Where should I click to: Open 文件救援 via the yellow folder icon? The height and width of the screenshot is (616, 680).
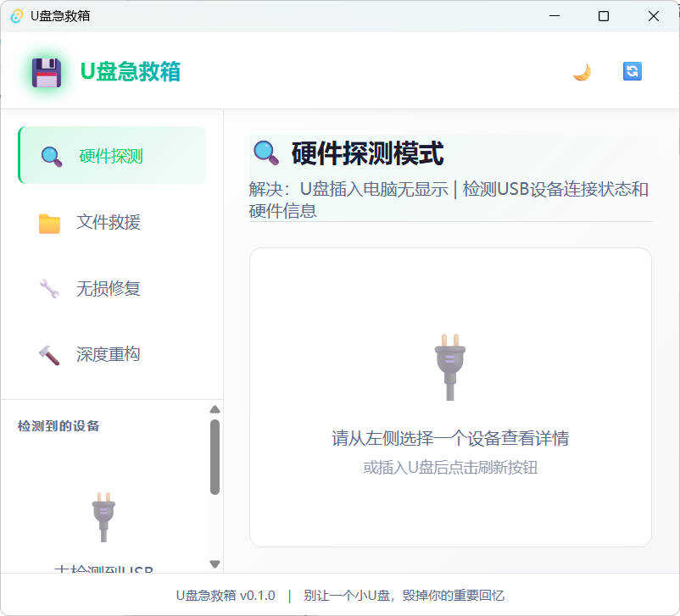51,221
